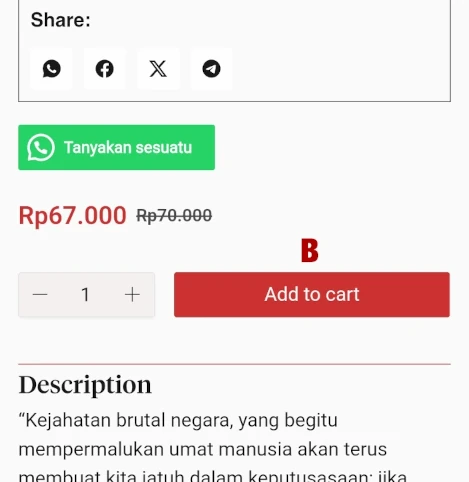Select the Description section heading
Viewport: 469px width, 482px height.
pos(85,385)
